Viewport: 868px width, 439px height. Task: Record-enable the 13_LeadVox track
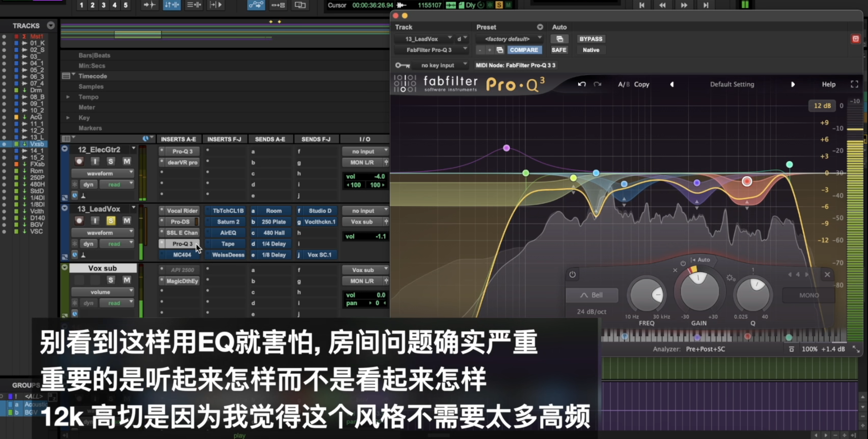tap(79, 221)
